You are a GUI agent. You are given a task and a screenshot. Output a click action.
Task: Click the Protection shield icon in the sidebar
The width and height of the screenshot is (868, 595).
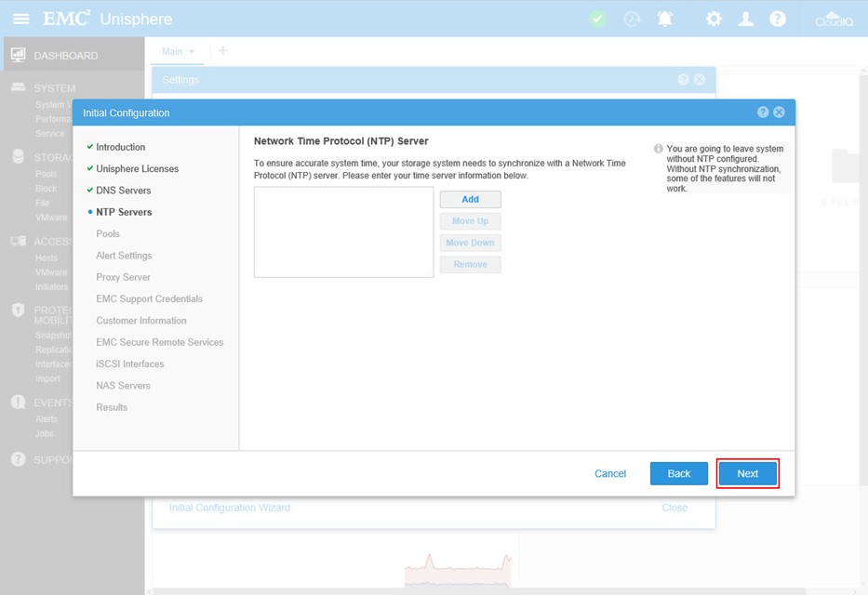tap(19, 310)
